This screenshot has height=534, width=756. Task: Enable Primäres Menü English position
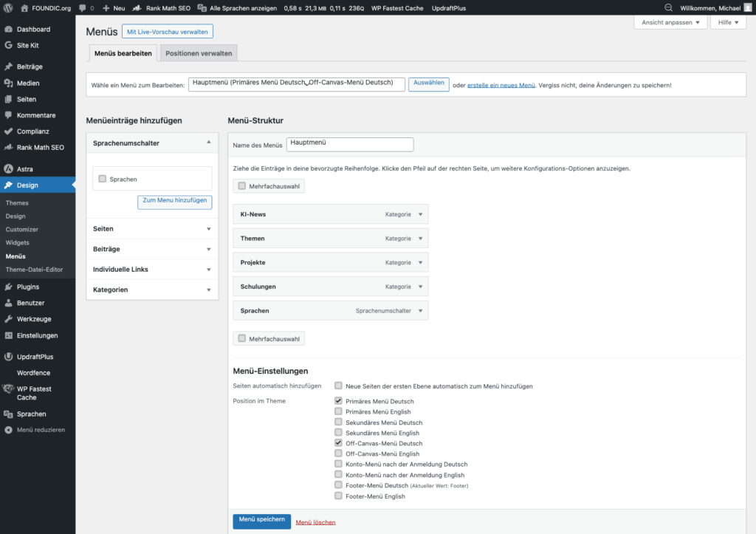[x=338, y=411]
